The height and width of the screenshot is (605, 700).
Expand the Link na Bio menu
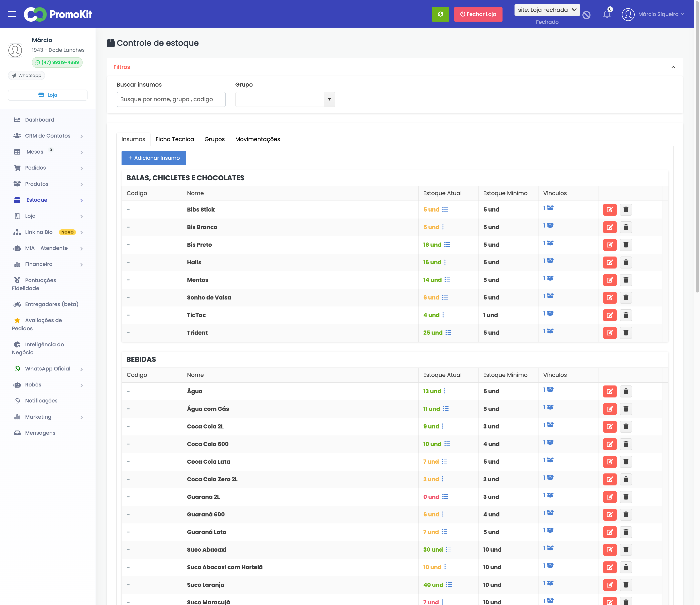(48, 232)
